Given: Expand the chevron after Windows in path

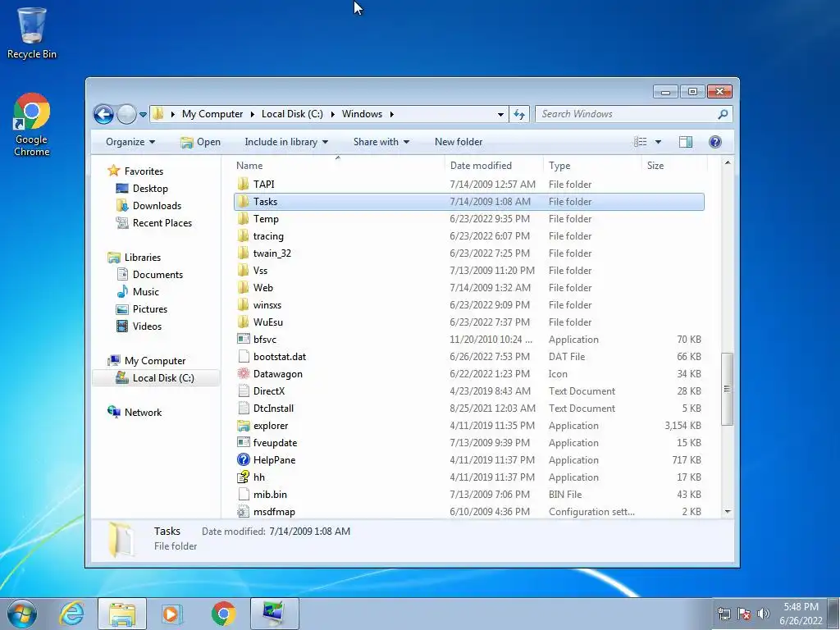Looking at the screenshot, I should coord(392,114).
